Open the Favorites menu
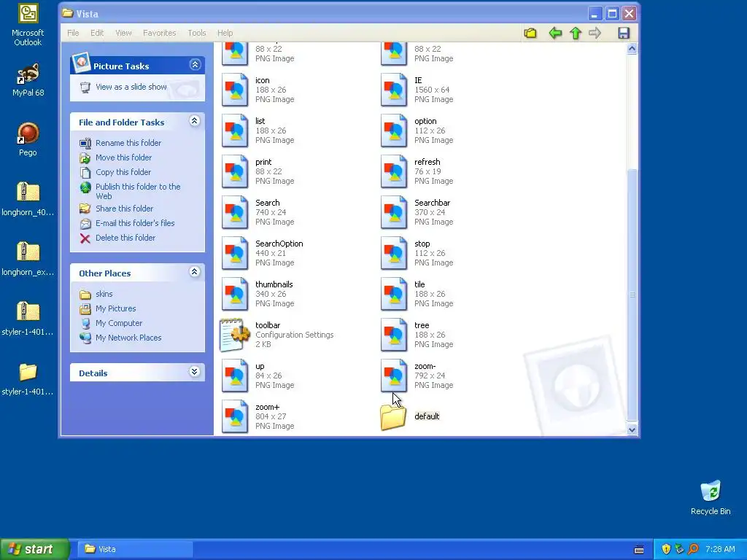The height and width of the screenshot is (560, 747). 160,33
